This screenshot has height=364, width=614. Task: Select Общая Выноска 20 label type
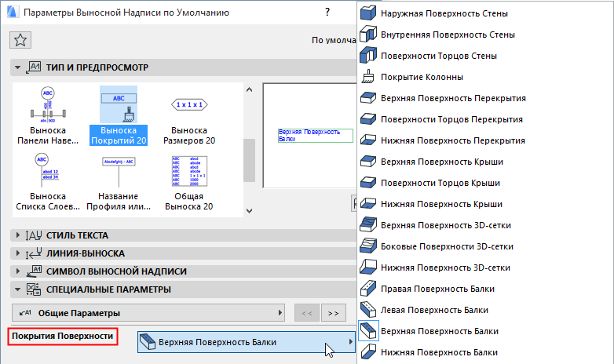[189, 182]
